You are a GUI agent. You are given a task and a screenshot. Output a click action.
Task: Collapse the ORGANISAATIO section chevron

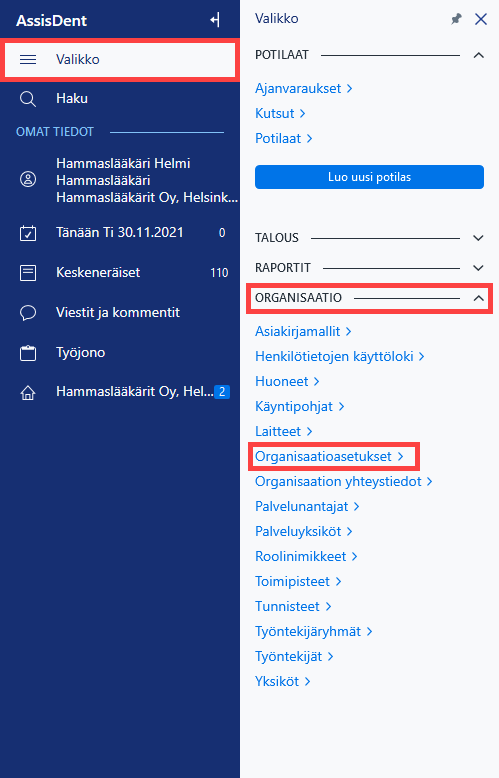coord(478,298)
